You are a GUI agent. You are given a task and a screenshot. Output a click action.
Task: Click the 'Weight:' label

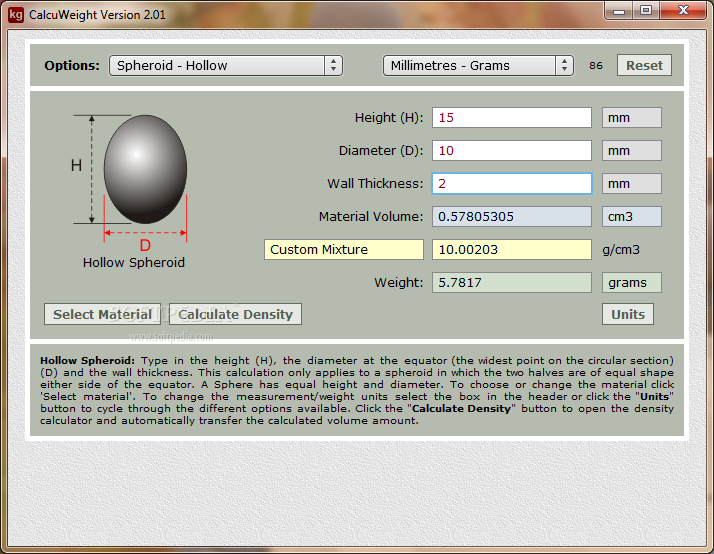pyautogui.click(x=399, y=283)
